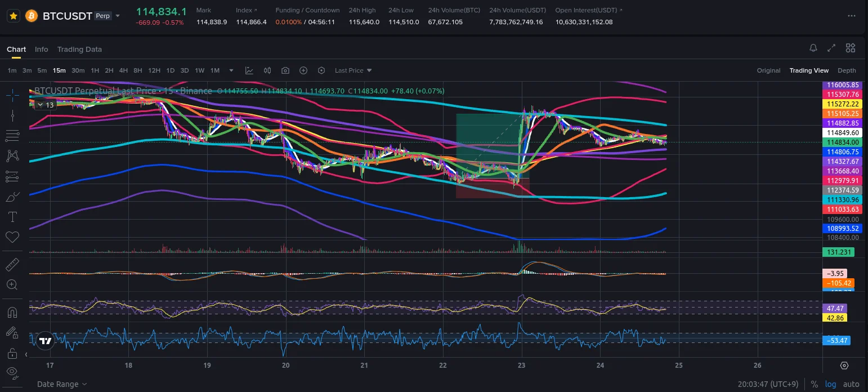Select the 1W timeframe

[x=199, y=70]
